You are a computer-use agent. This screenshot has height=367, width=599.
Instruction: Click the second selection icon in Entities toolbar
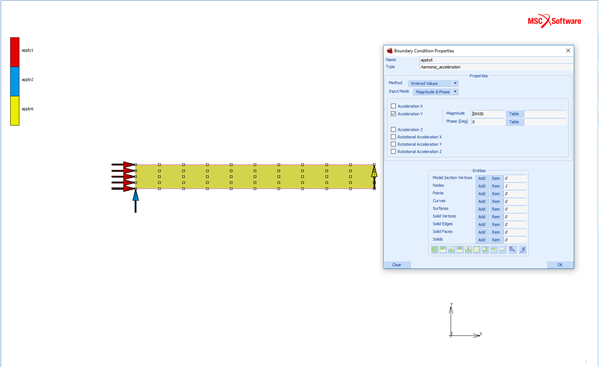(443, 249)
